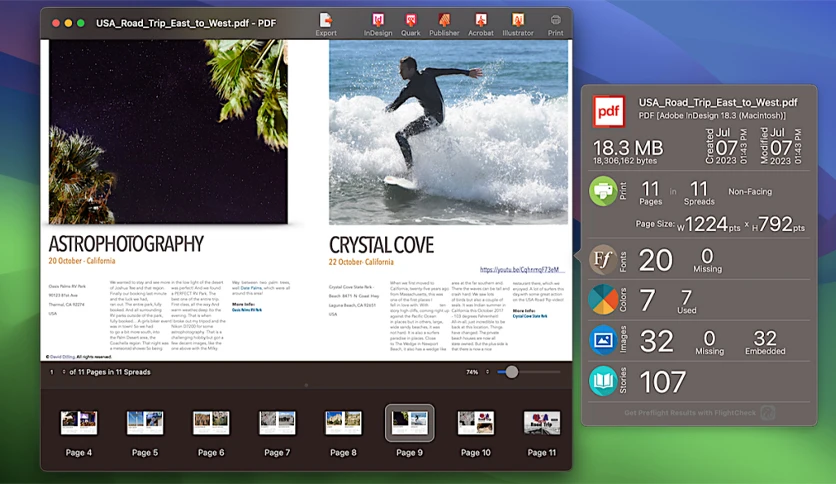Select the Page 10 thumbnail
Screen dimensions: 836x484
point(476,423)
